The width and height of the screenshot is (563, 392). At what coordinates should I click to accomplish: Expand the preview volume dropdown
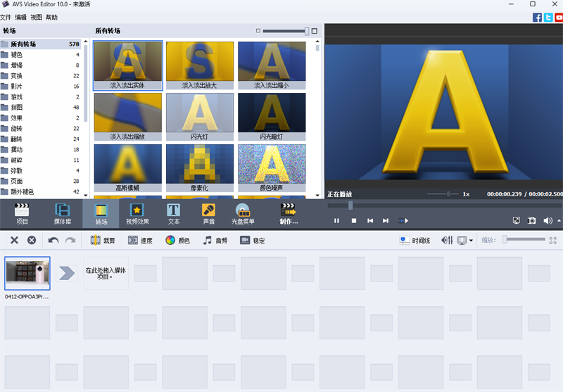(559, 221)
